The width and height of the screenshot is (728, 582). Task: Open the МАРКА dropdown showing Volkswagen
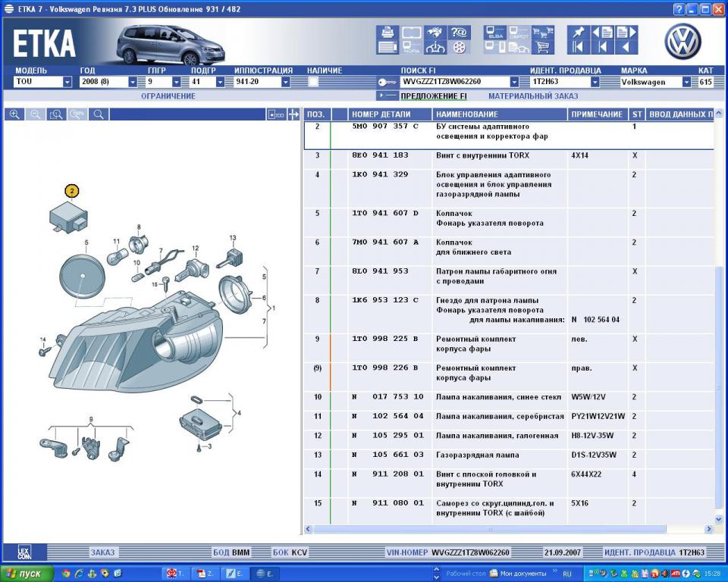click(x=686, y=82)
